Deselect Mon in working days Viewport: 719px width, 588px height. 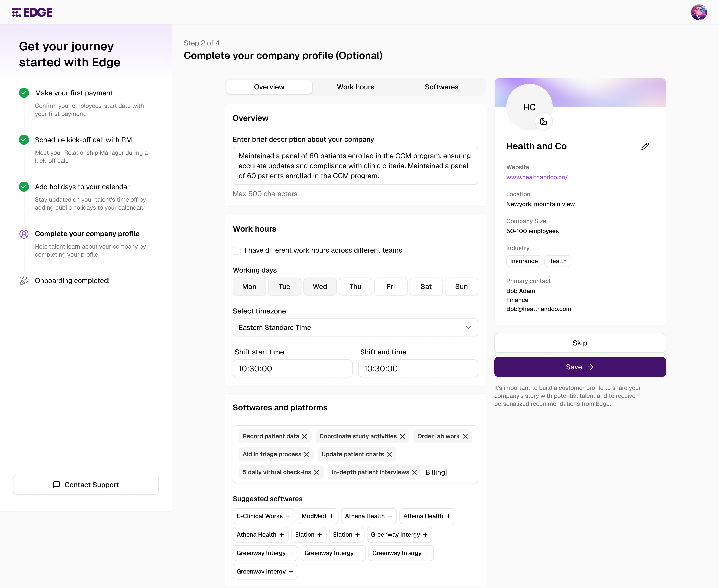(x=249, y=287)
